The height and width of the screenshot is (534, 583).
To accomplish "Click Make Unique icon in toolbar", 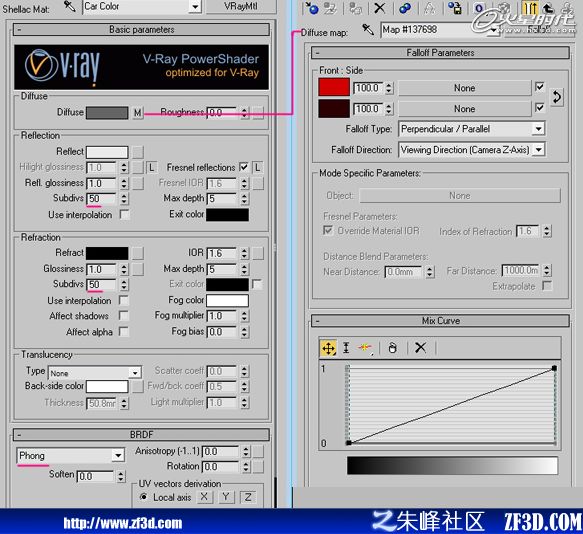I will point(429,7).
